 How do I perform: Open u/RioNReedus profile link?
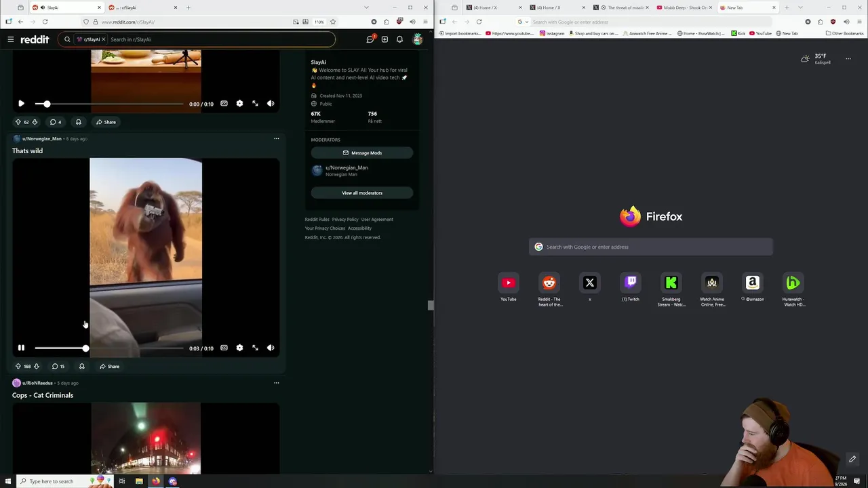37,383
